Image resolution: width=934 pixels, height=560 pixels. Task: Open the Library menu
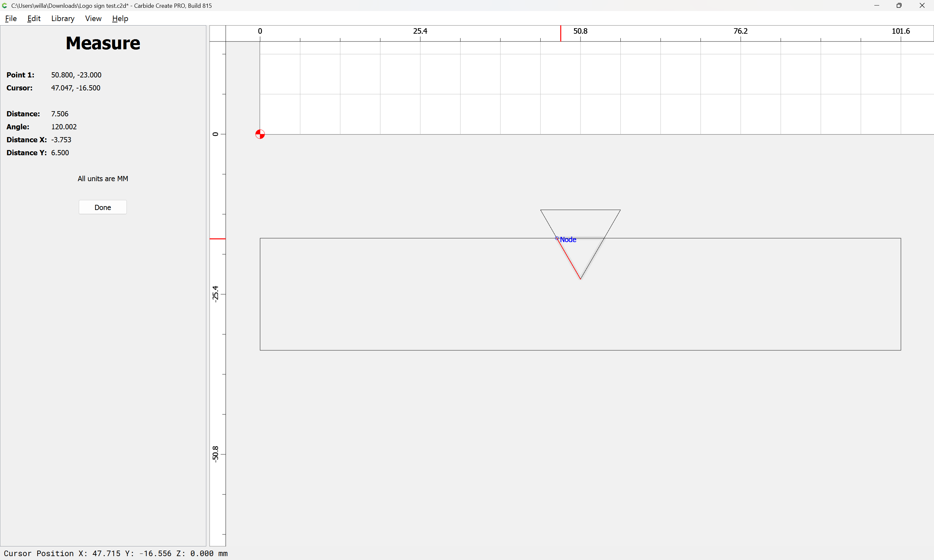(63, 18)
